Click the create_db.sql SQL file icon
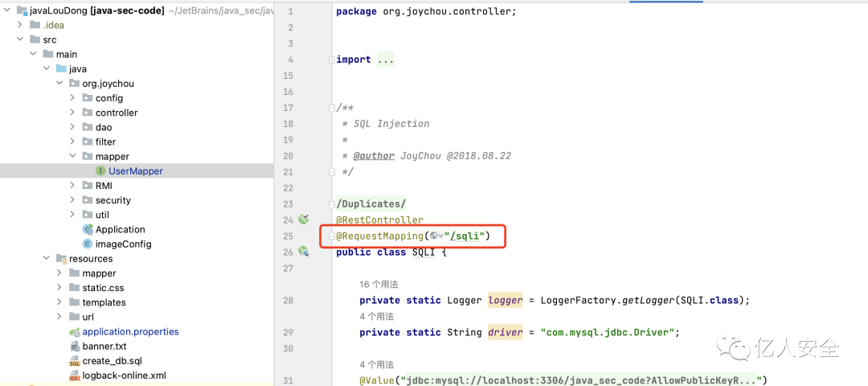 [x=75, y=362]
